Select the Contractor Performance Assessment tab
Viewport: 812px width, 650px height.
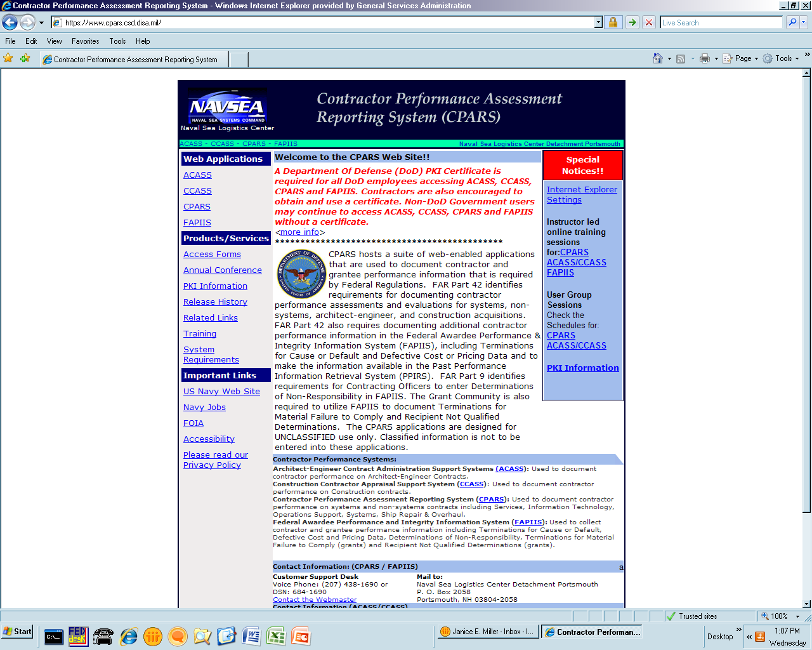134,60
